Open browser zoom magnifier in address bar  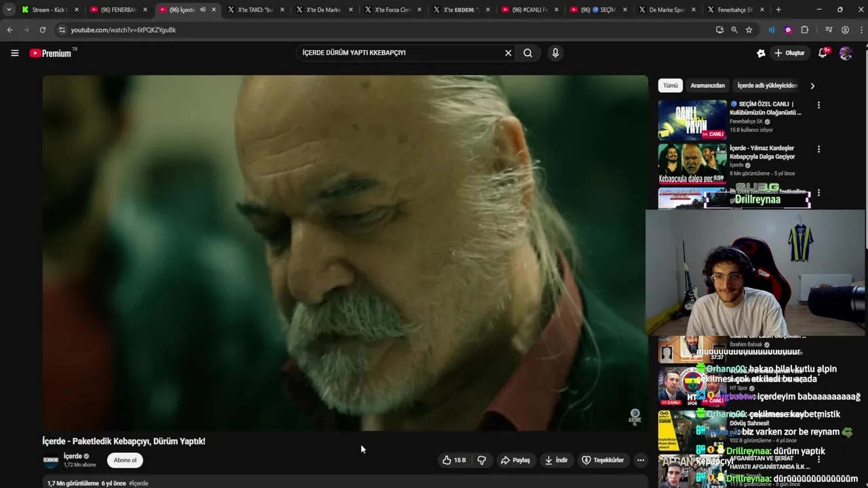pyautogui.click(x=734, y=30)
